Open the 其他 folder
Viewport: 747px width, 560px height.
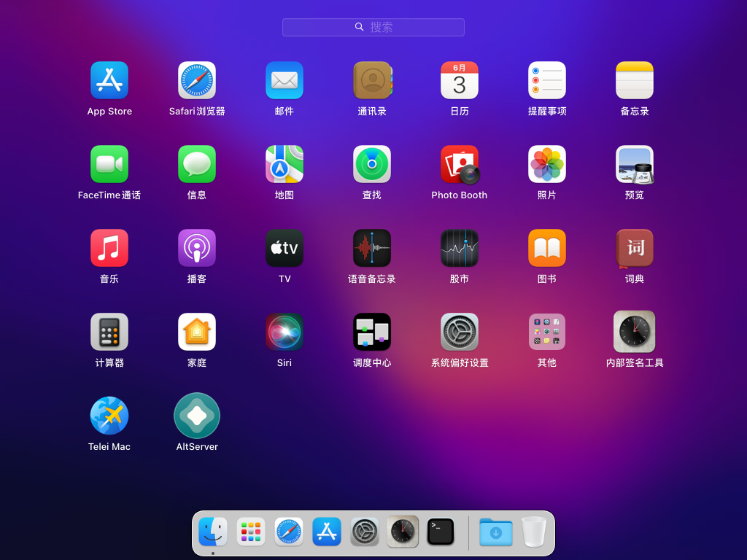[x=547, y=332]
